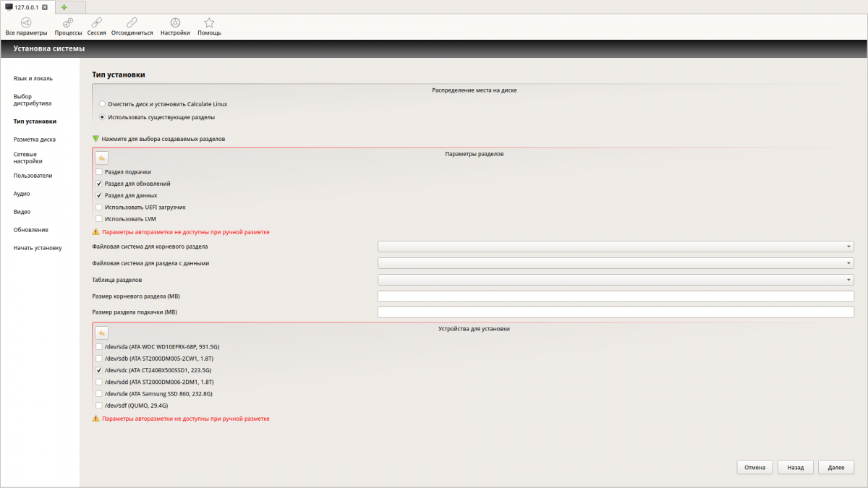This screenshot has width=868, height=488.
Task: Uncheck Раздел для данных
Action: click(x=98, y=195)
